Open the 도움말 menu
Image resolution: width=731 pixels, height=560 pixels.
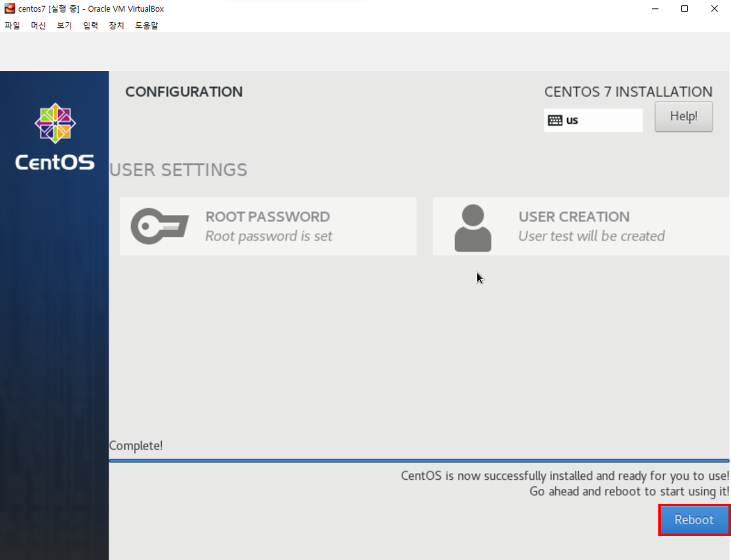(147, 25)
